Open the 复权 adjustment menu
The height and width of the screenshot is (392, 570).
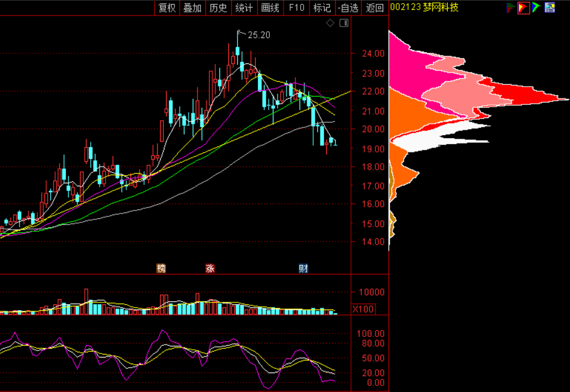click(167, 8)
